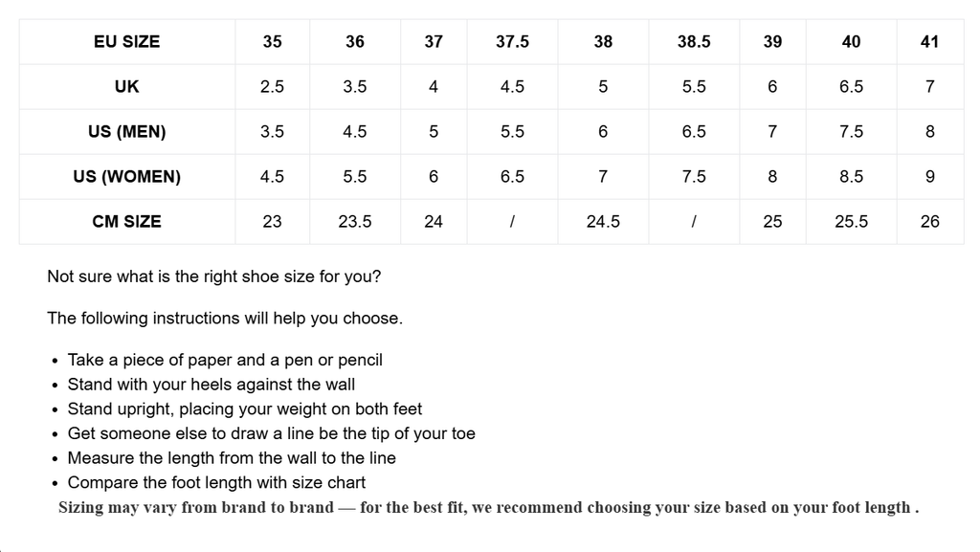980x552 pixels.
Task: Click the "Measure the length from the wall" bullet
Action: coord(232,458)
